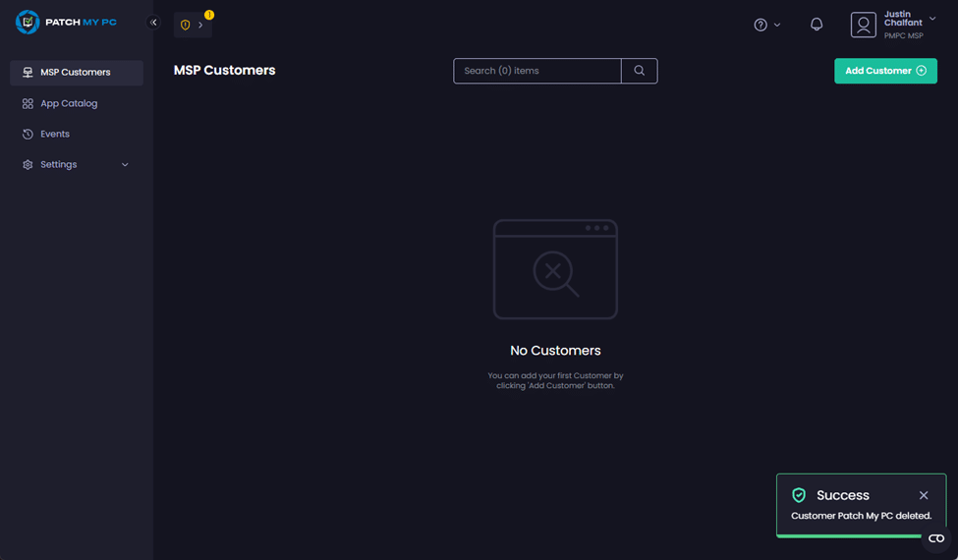
Task: Click the yellow shield alert icon
Action: pyautogui.click(x=186, y=25)
